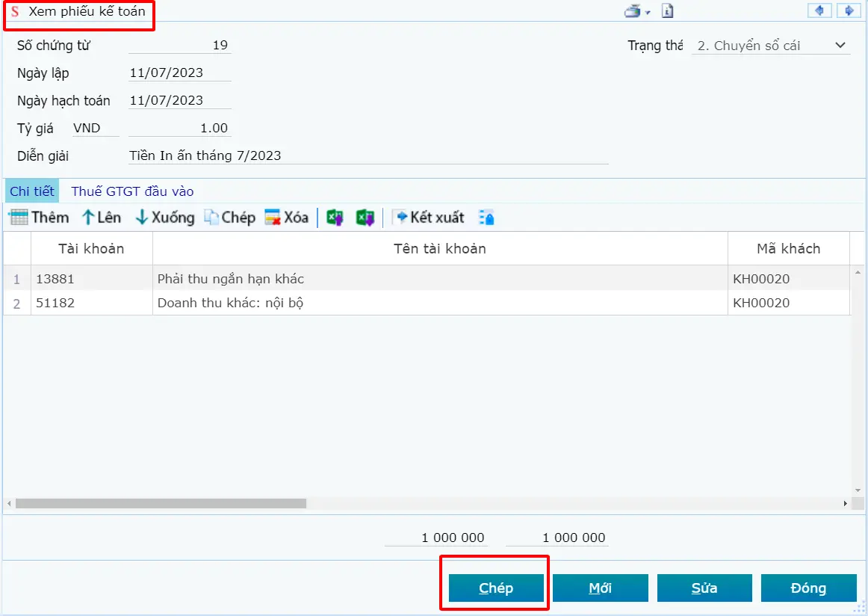Click the first Excel icon in the toolbar

(335, 218)
